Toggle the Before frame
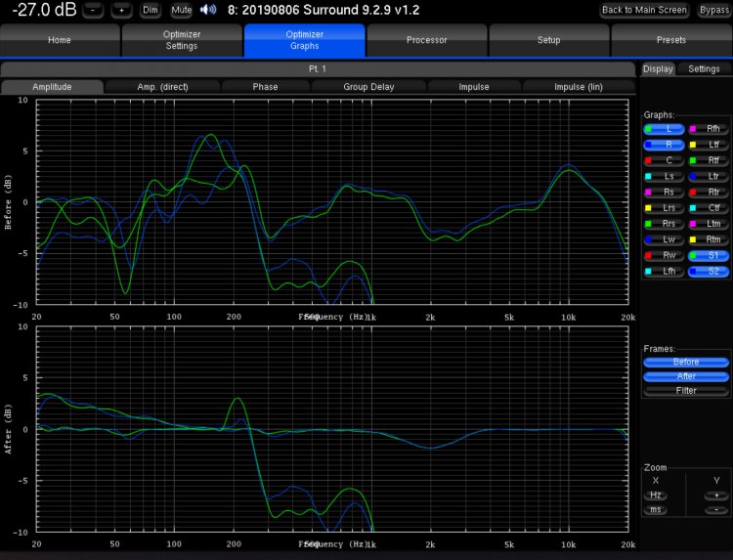 [686, 363]
